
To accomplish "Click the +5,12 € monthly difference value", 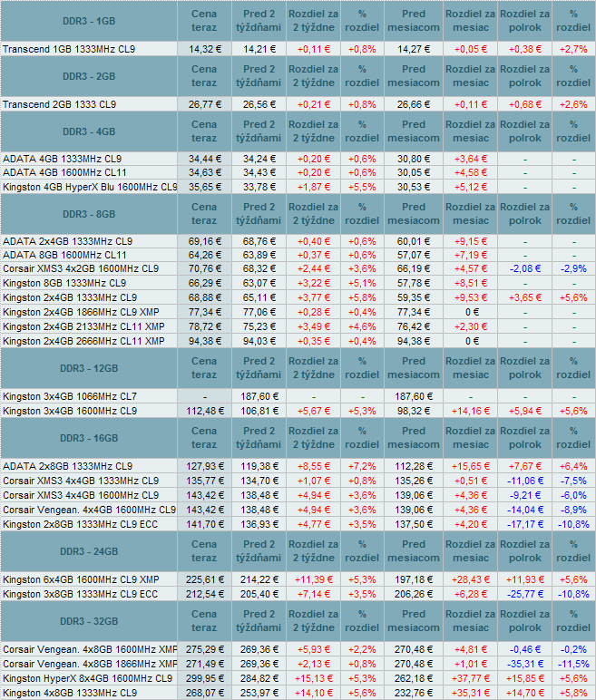I will click(x=471, y=187).
